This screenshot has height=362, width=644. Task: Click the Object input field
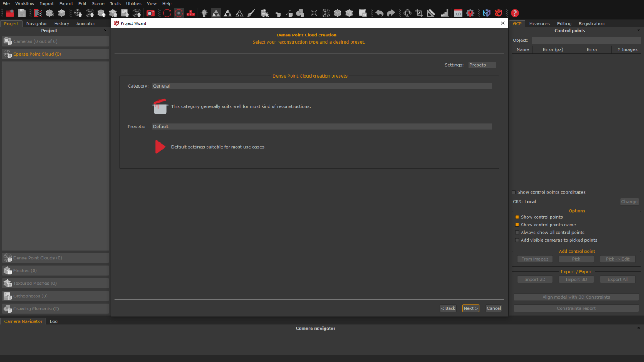586,40
